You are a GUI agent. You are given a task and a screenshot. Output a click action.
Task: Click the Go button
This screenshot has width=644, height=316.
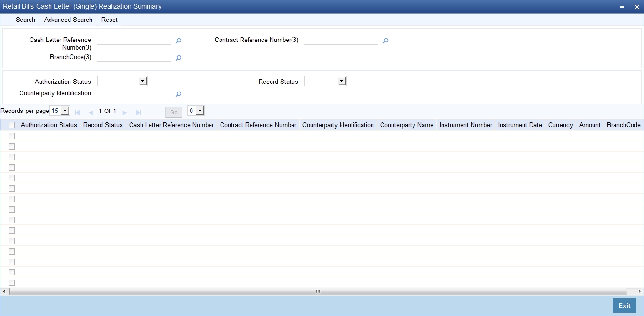(174, 112)
